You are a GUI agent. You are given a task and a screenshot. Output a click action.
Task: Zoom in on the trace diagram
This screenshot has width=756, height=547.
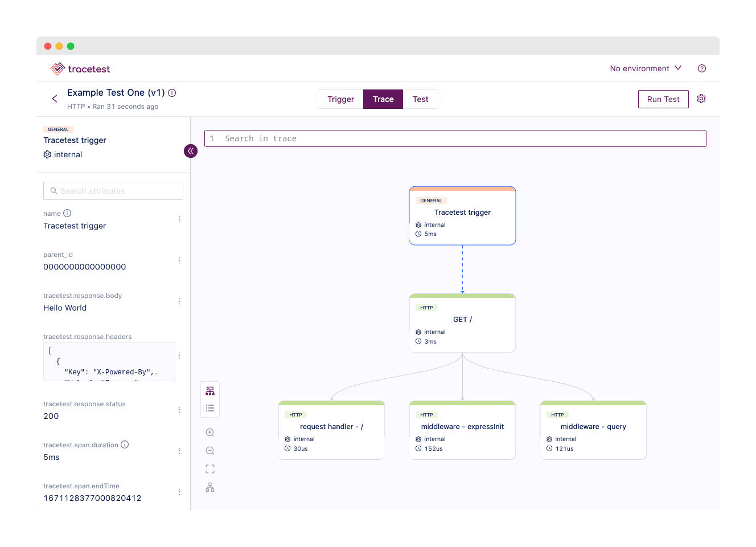click(210, 432)
